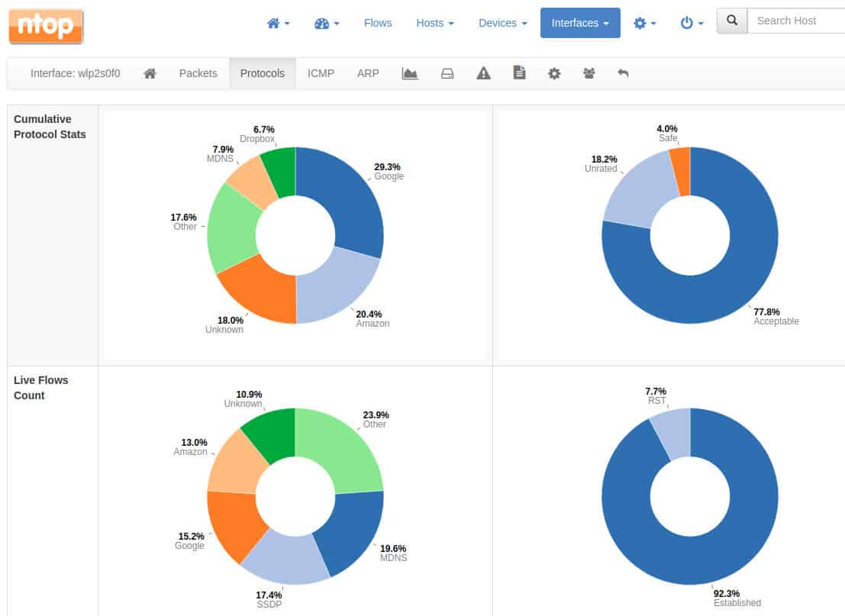Click the Unrated 18.2% slice
845x616 pixels.
tap(644, 190)
